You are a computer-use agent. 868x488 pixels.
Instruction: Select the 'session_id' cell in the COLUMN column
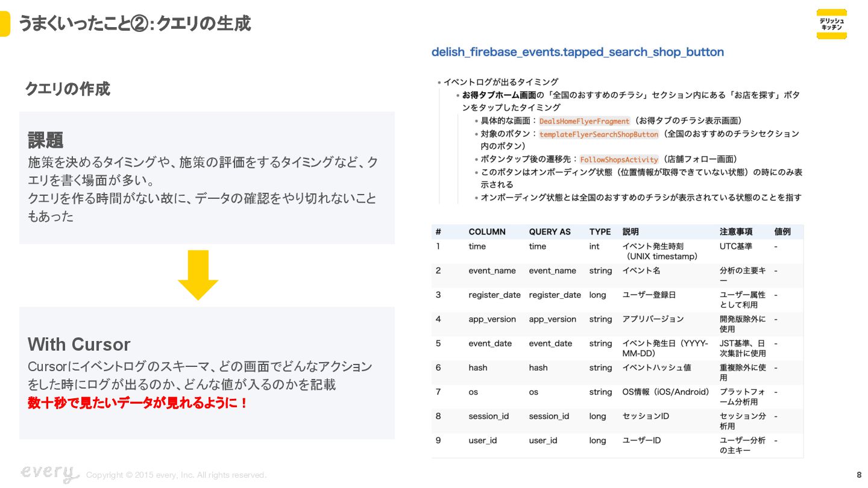tap(489, 416)
